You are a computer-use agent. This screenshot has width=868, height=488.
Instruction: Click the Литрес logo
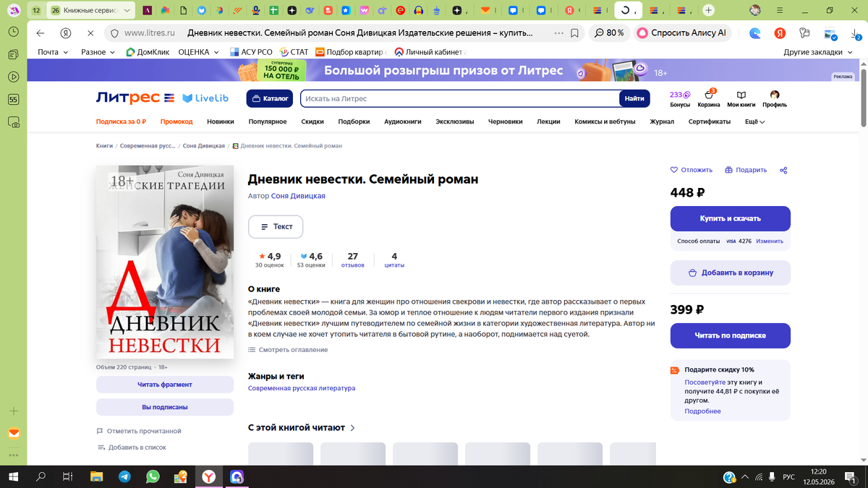(x=135, y=98)
